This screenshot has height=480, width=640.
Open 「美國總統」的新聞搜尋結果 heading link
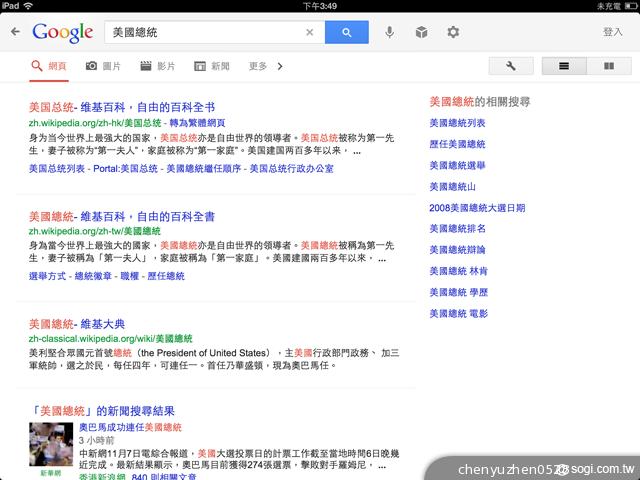click(102, 411)
